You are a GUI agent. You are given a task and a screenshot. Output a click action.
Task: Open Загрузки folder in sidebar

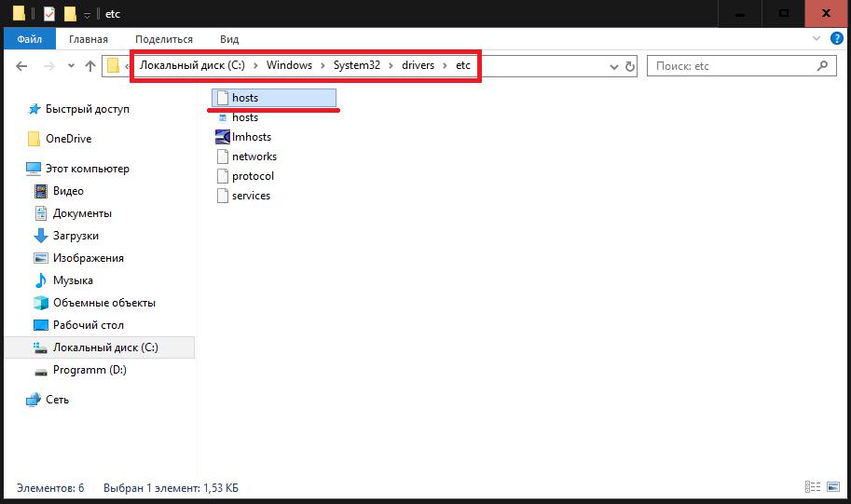pos(75,236)
